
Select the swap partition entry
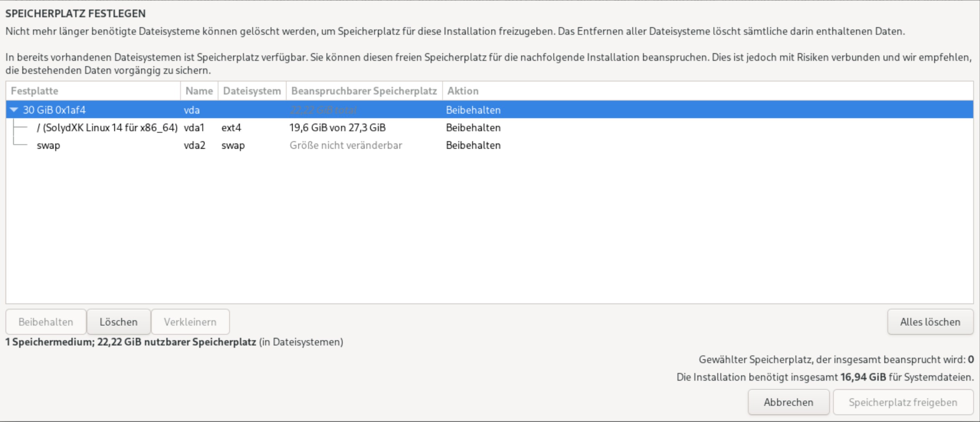tap(48, 145)
